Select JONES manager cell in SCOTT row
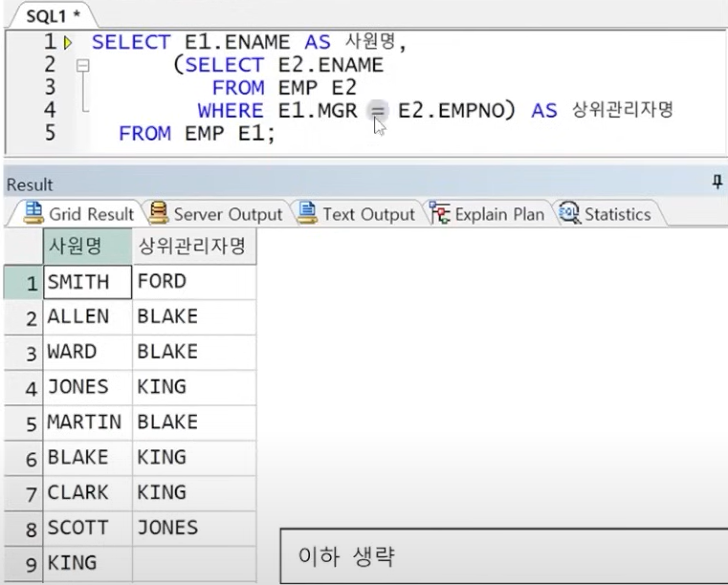This screenshot has width=728, height=585. tap(194, 529)
